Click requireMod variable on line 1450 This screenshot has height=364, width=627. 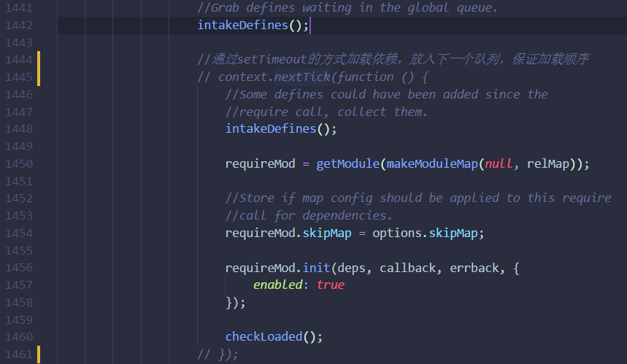[260, 164]
